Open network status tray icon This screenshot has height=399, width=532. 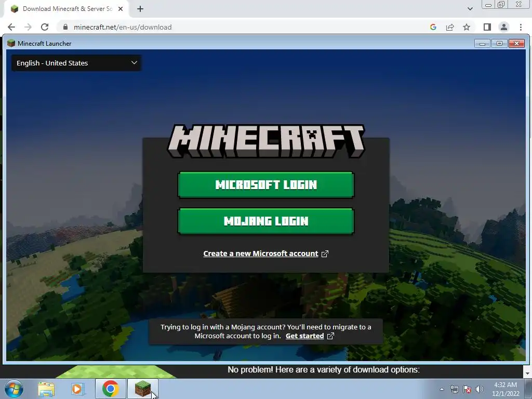pyautogui.click(x=454, y=389)
